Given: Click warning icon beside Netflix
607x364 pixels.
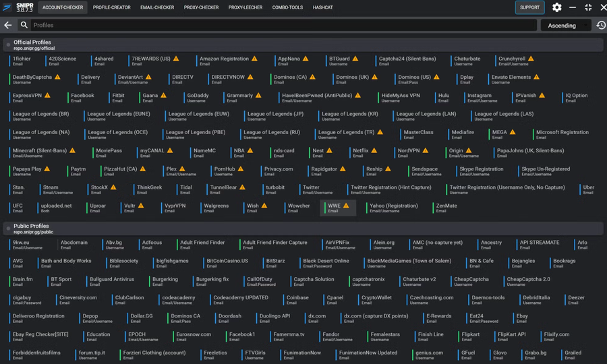Looking at the screenshot, I should tap(374, 150).
